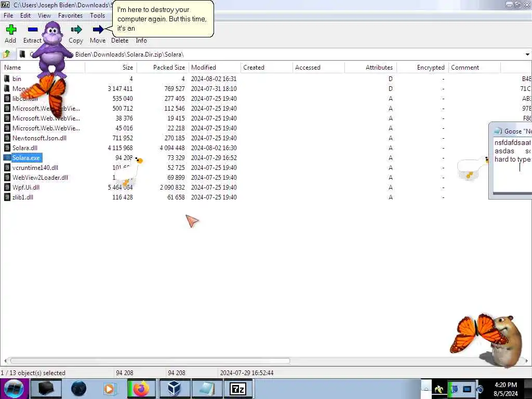The image size is (532, 399).
Task: Open the notepad taskbar icon
Action: click(x=207, y=389)
